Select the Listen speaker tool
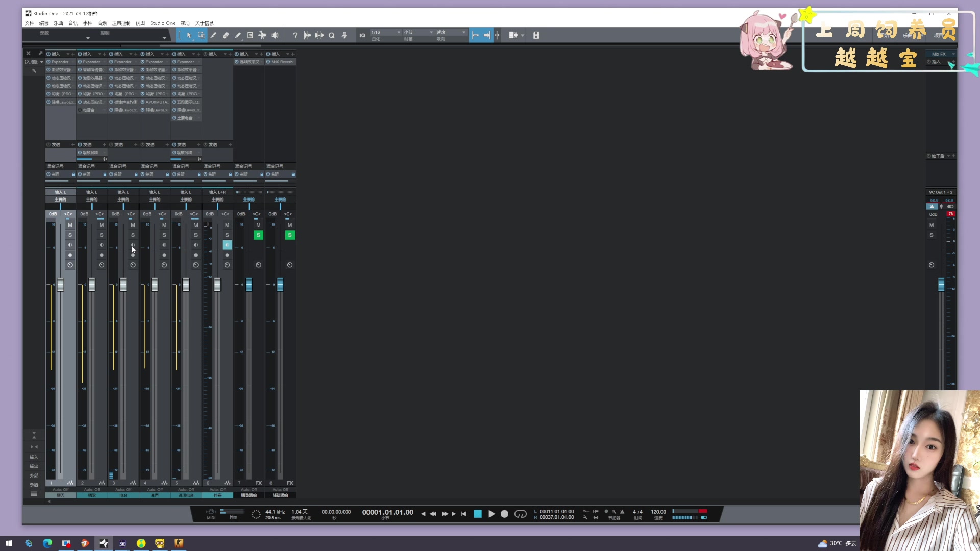This screenshot has width=980, height=551. click(x=275, y=35)
